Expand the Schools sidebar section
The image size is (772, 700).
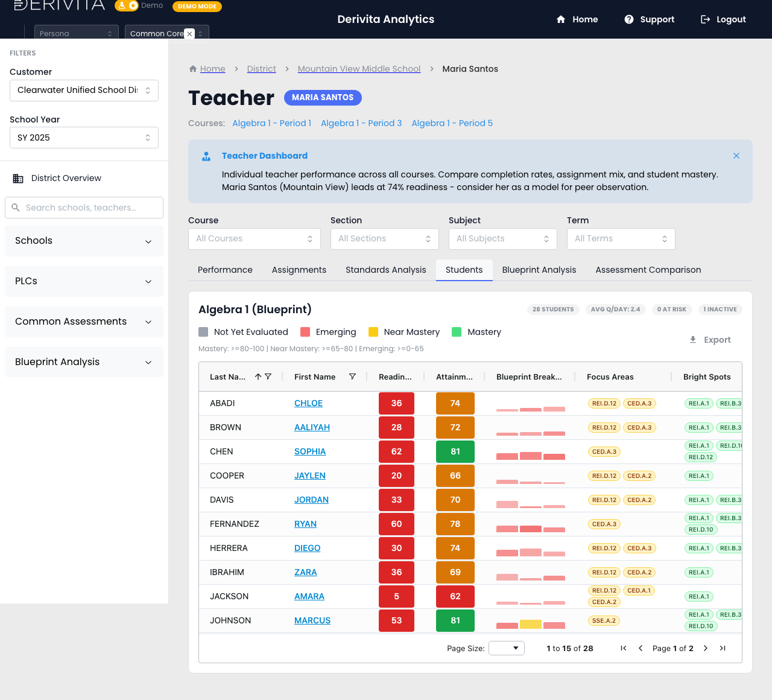coord(84,241)
